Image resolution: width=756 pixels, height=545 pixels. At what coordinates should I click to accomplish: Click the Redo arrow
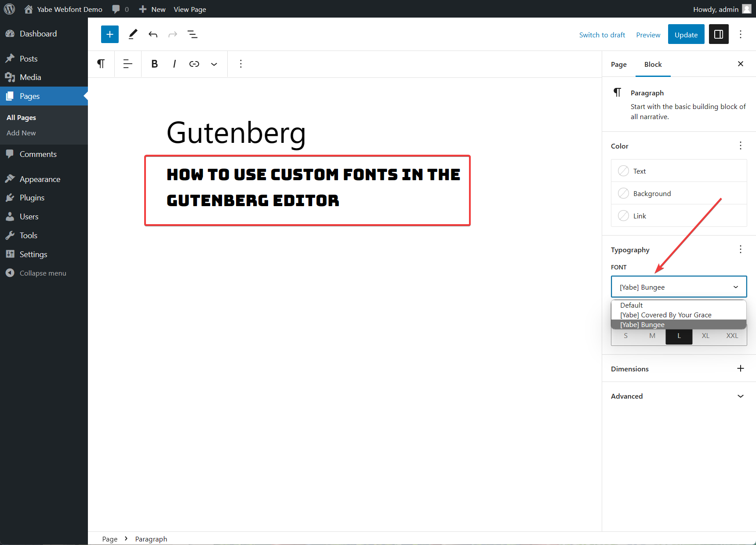pyautogui.click(x=173, y=34)
